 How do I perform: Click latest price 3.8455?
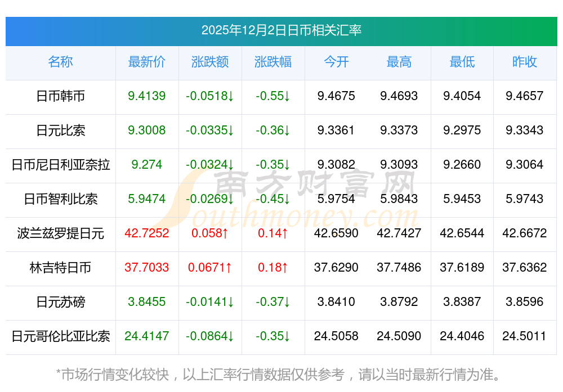pos(147,301)
